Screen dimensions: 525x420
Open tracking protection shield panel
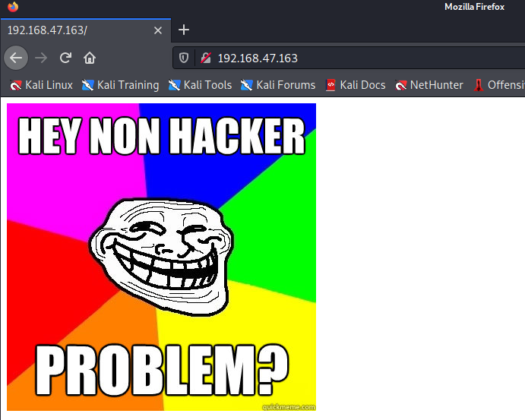click(x=183, y=58)
